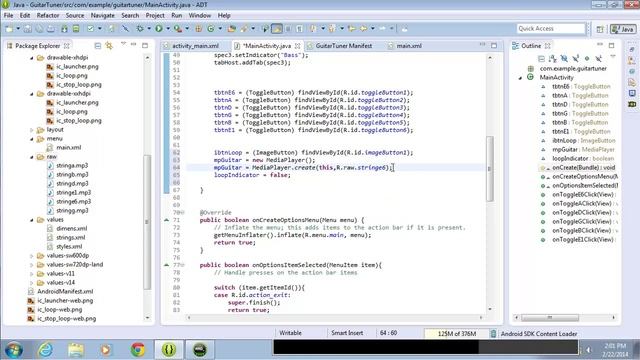The image size is (640, 360).
Task: Select AndroidManifest.xml in Package Explorer
Action: click(x=65, y=292)
